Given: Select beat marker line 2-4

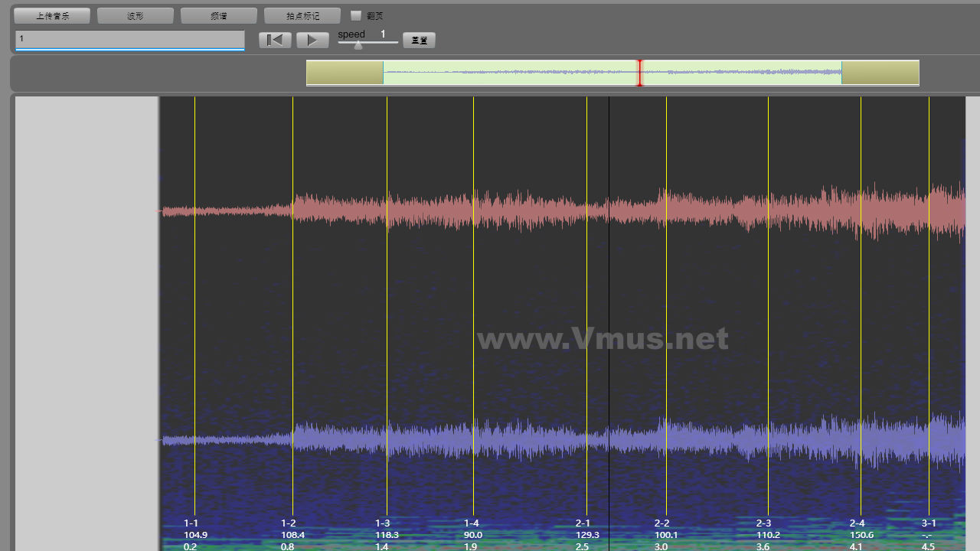Looking at the screenshot, I should [x=861, y=306].
